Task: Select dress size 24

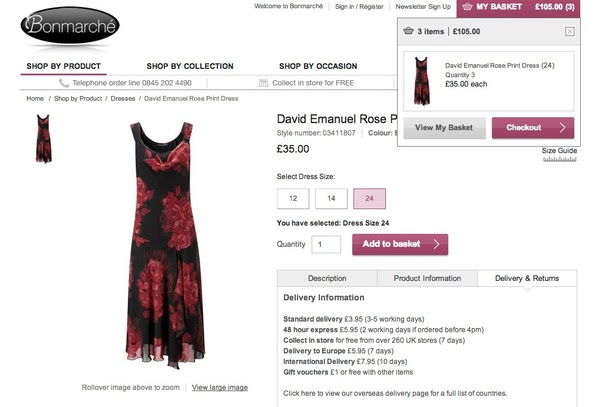Action: point(369,198)
